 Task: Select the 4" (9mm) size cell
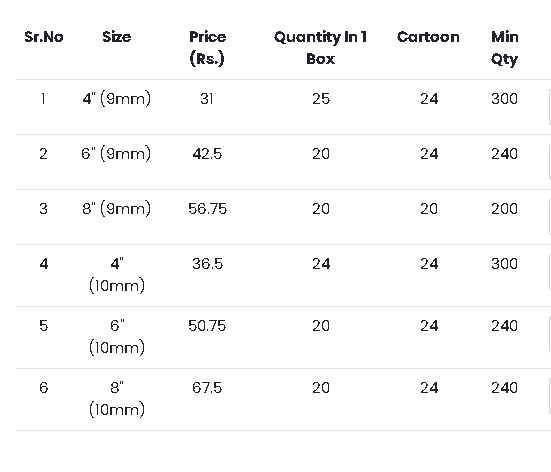pyautogui.click(x=117, y=99)
